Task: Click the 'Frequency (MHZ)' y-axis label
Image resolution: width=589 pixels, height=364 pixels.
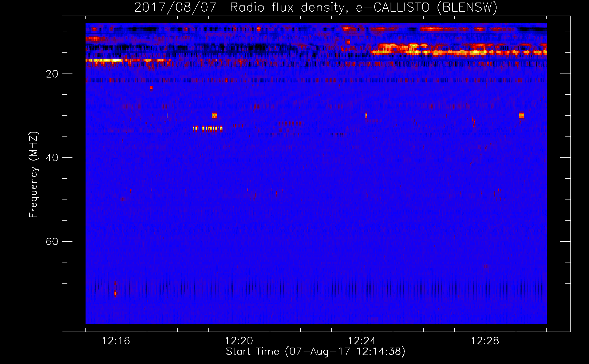Action: point(33,175)
